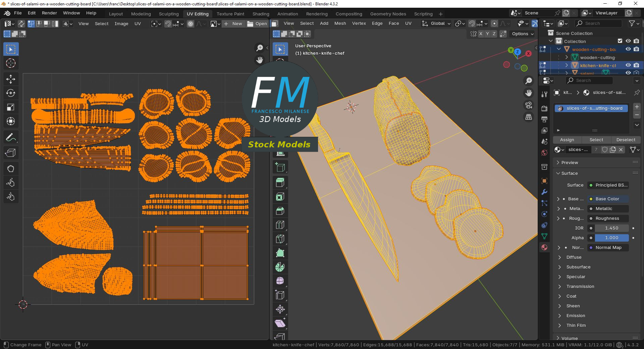Choose the Edge Slide tool
This screenshot has width=644, height=349.
click(x=280, y=295)
